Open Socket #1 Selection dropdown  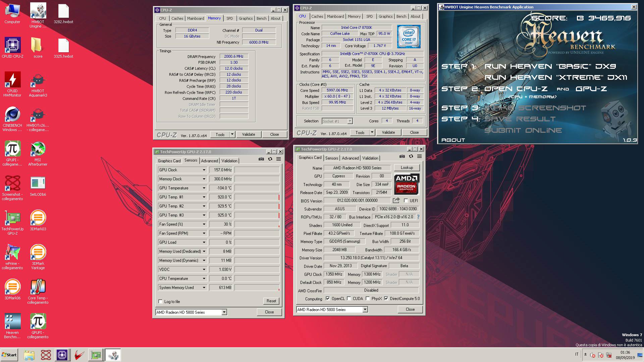350,121
